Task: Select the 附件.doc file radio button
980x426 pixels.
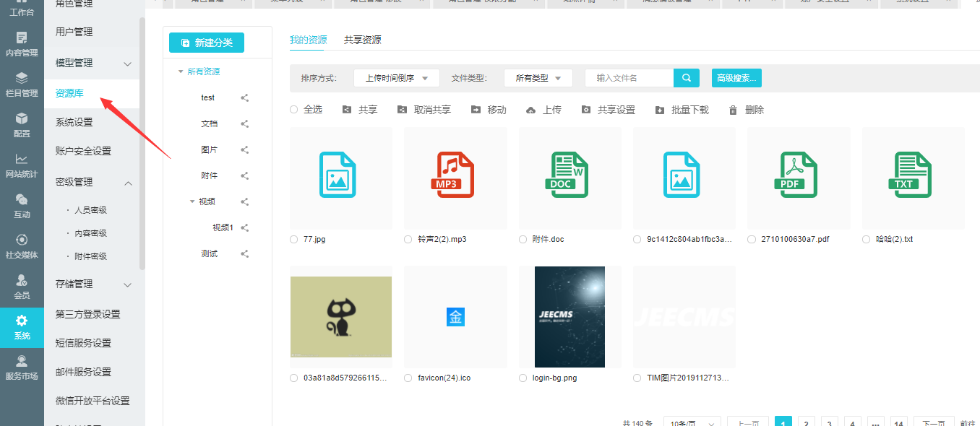Action: 523,239
